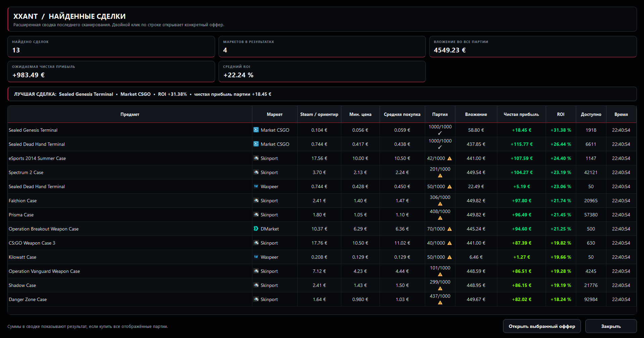
Task: Click the checkmark under Sealed Genesis Terminal's batch
Action: (x=440, y=133)
